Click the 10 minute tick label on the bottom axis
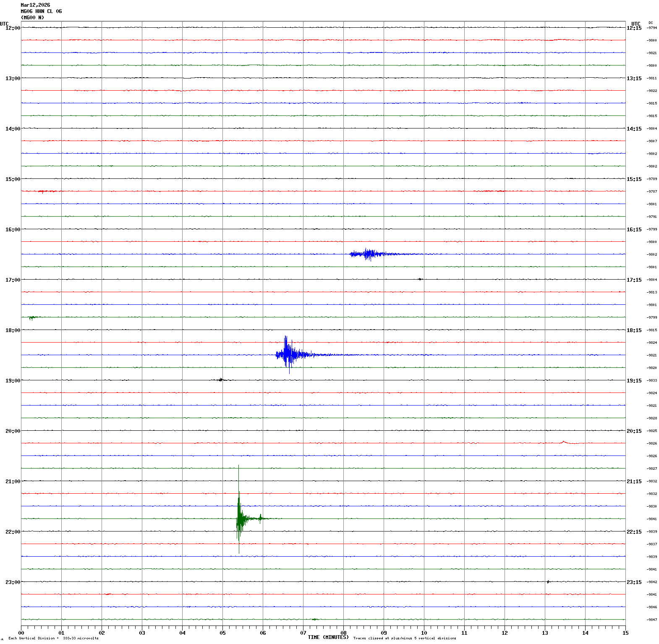 [x=424, y=633]
